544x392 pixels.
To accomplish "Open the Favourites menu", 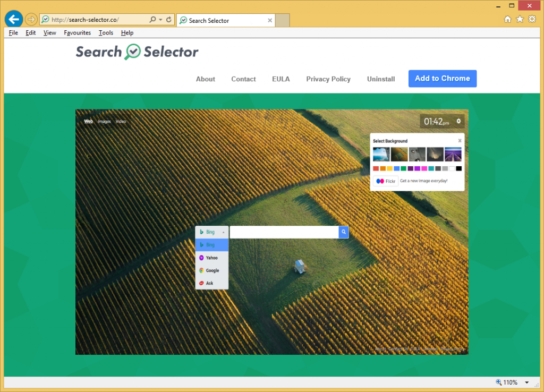I will point(77,33).
